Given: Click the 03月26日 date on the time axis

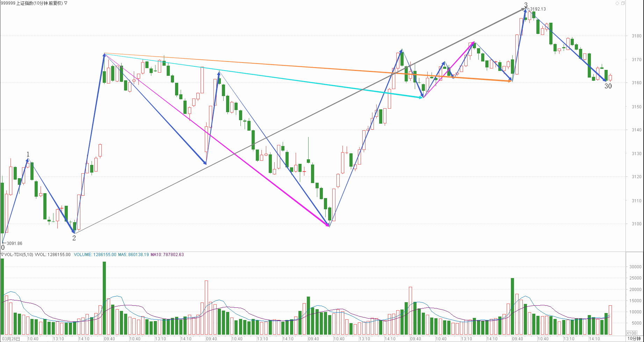Looking at the screenshot, I should [x=11, y=339].
